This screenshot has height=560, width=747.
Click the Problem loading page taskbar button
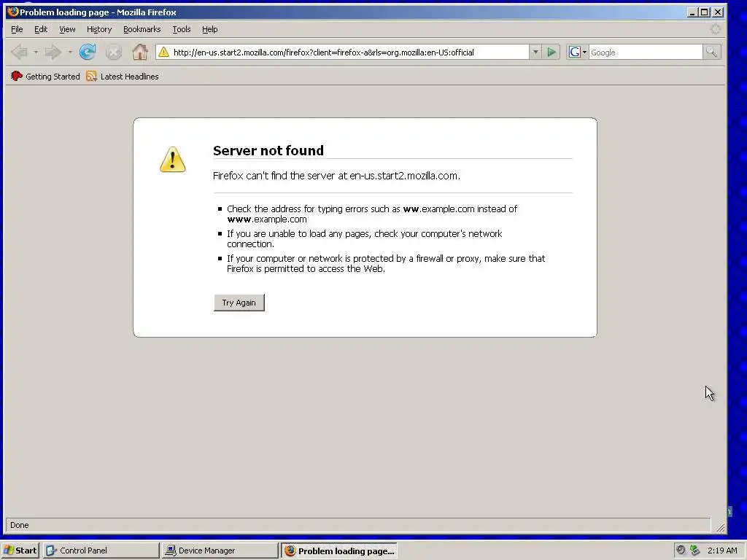338,551
